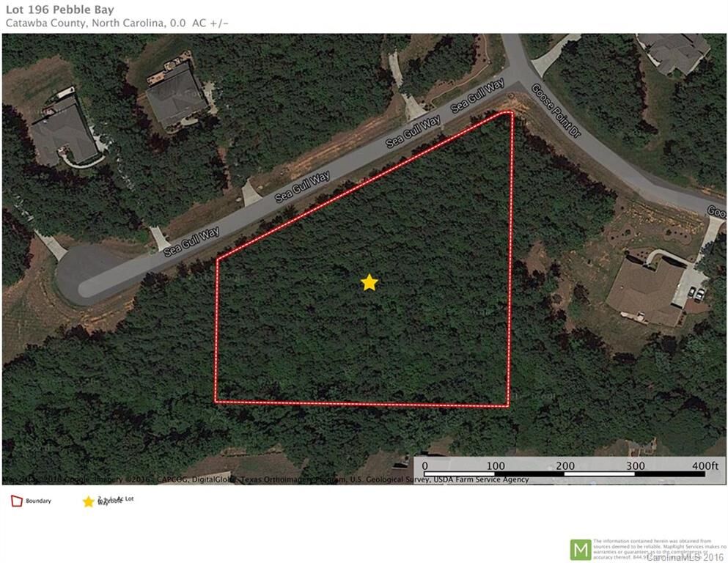Screen dimensions: 728x563
Task: Click the Sea Gull Way label nearest the intersection
Action: point(477,95)
